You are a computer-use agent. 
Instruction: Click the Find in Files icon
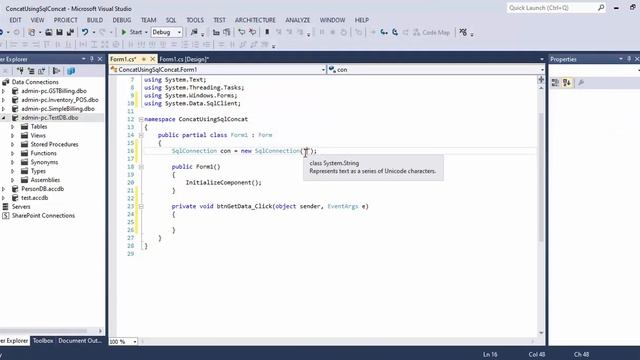(194, 32)
